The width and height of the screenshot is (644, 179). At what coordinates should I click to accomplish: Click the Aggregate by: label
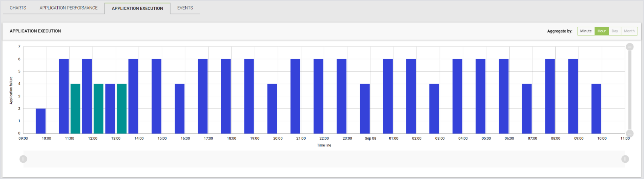[x=559, y=31]
